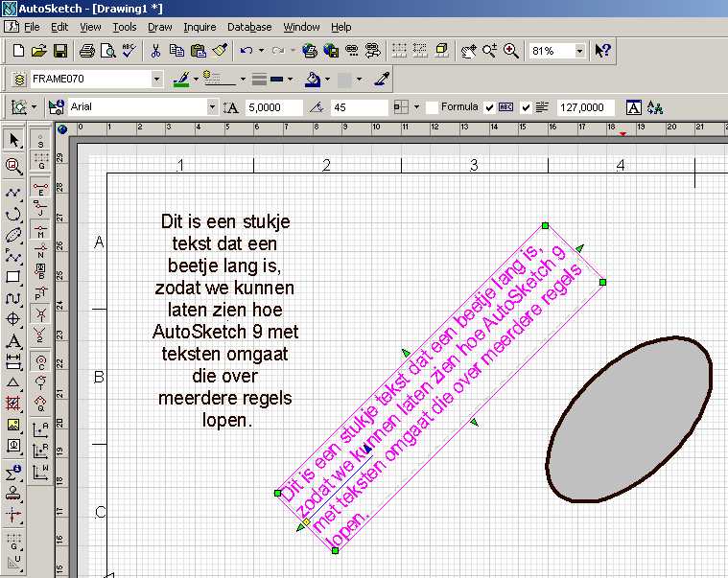Image resolution: width=728 pixels, height=578 pixels.
Task: Click the gray ellipse in drawing
Action: pos(628,420)
